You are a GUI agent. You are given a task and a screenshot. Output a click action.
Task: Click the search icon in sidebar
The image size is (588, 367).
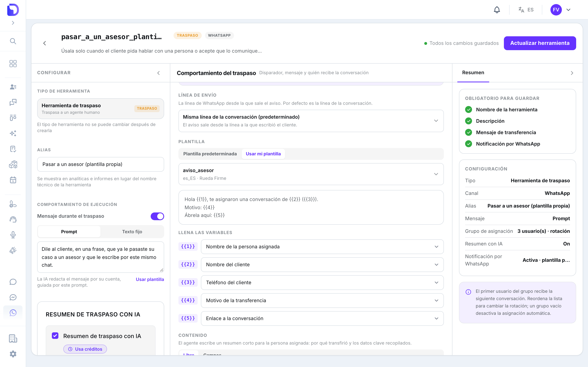pos(13,41)
